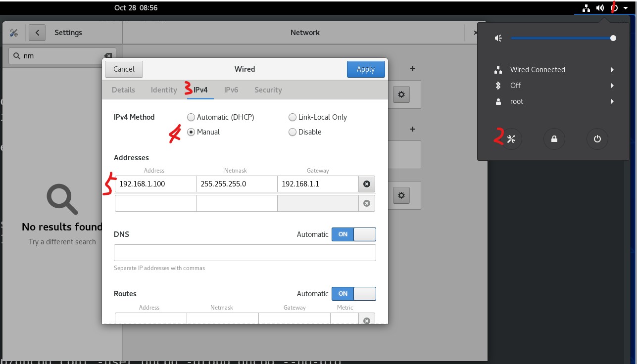
Task: Select Automatic (DHCP) radio button
Action: pos(191,117)
